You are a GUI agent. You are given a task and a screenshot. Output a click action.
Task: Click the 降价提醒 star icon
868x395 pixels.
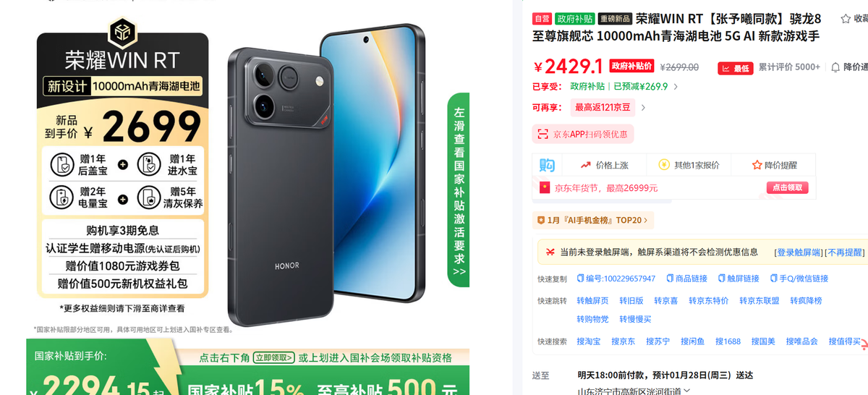tap(757, 165)
